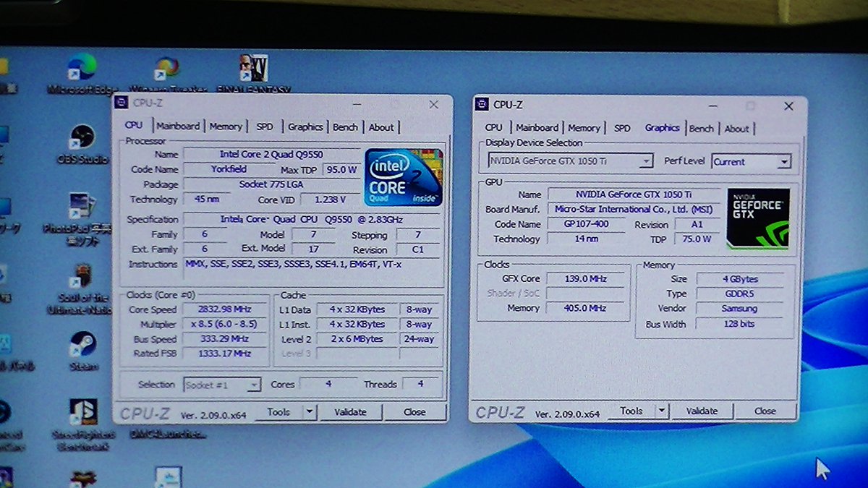Click Validate button in left CPU-Z window
868x488 pixels.
[350, 411]
